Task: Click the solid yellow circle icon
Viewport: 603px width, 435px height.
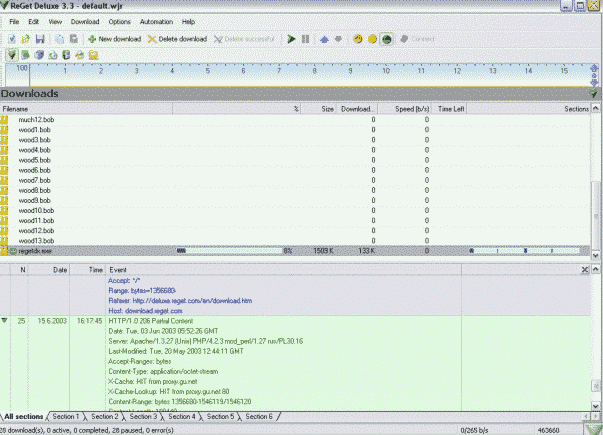Action: (x=372, y=39)
